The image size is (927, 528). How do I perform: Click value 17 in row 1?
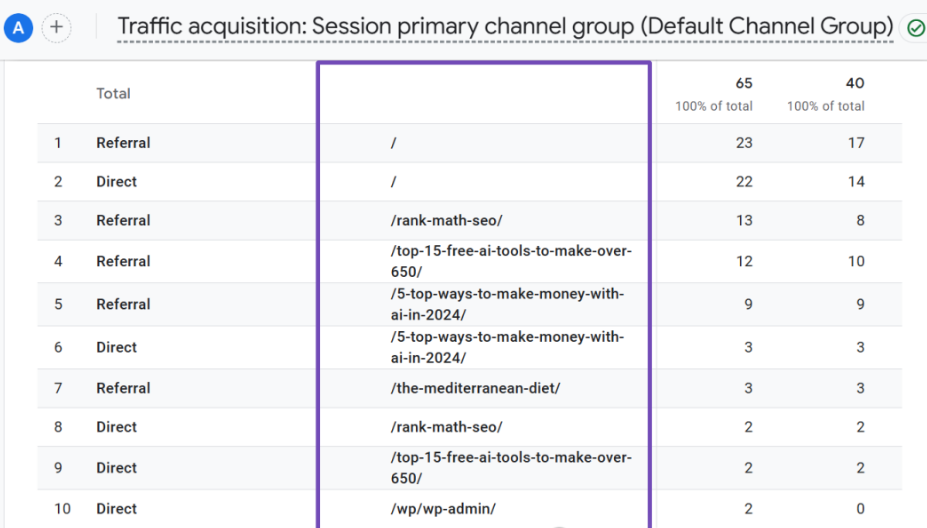pos(855,143)
